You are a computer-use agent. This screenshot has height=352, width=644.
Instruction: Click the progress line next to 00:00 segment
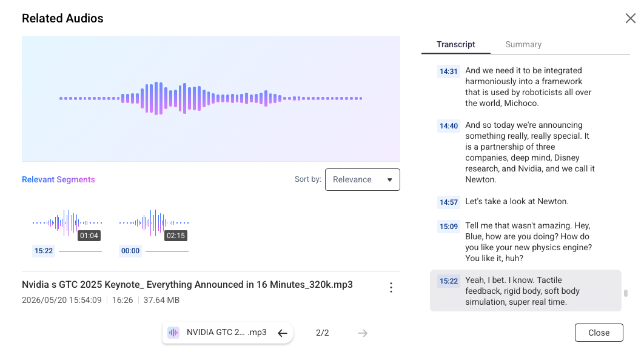pos(167,251)
